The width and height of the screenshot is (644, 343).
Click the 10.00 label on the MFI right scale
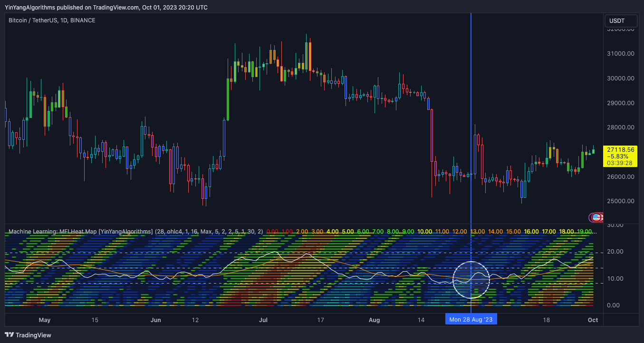[x=614, y=279]
